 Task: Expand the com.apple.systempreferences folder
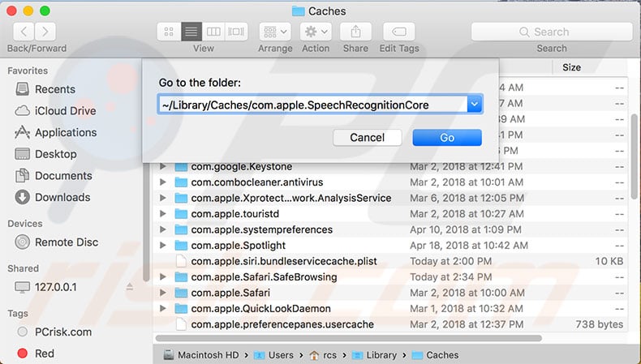[163, 229]
